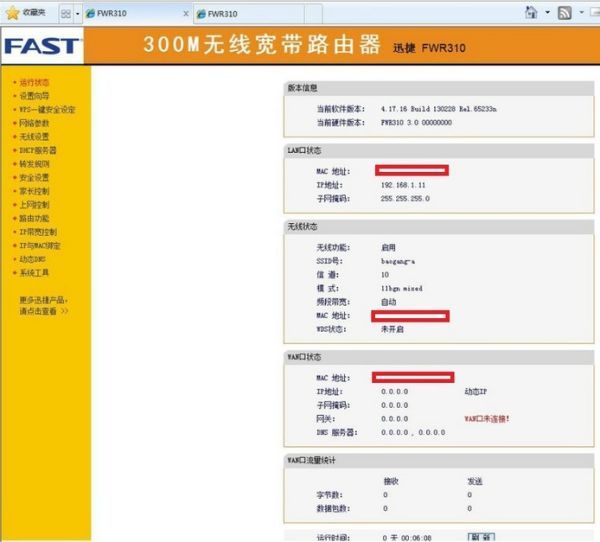Click the LAN口状态 section header
This screenshot has height=542, width=600.
pyautogui.click(x=304, y=150)
